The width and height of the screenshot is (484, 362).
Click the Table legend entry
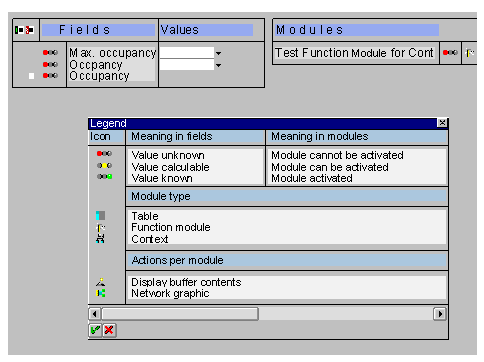[145, 216]
